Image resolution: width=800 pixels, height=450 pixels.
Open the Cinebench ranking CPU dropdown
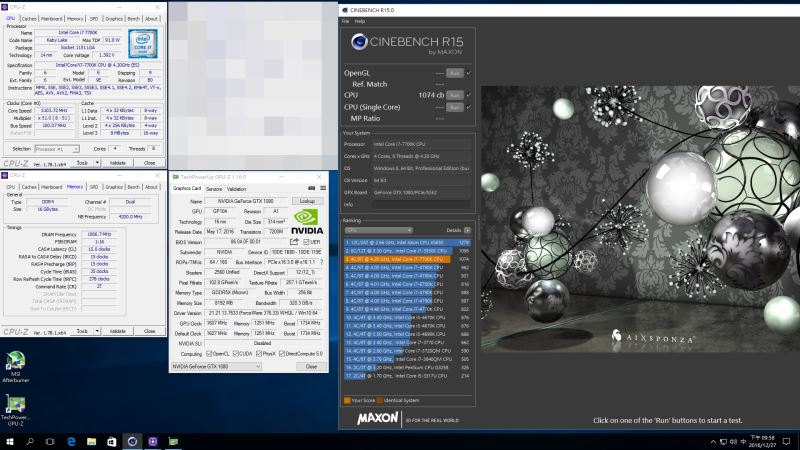[378, 230]
